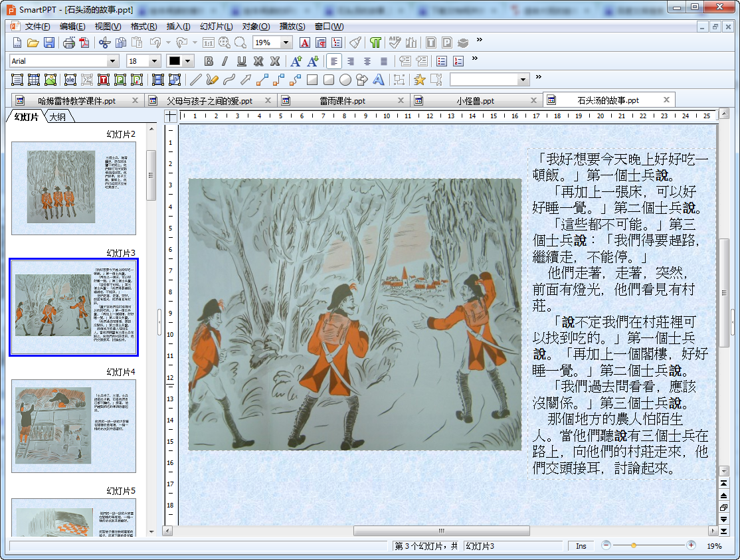This screenshot has width=740, height=560.
Task: Open a file with the folder icon
Action: pyautogui.click(x=33, y=43)
